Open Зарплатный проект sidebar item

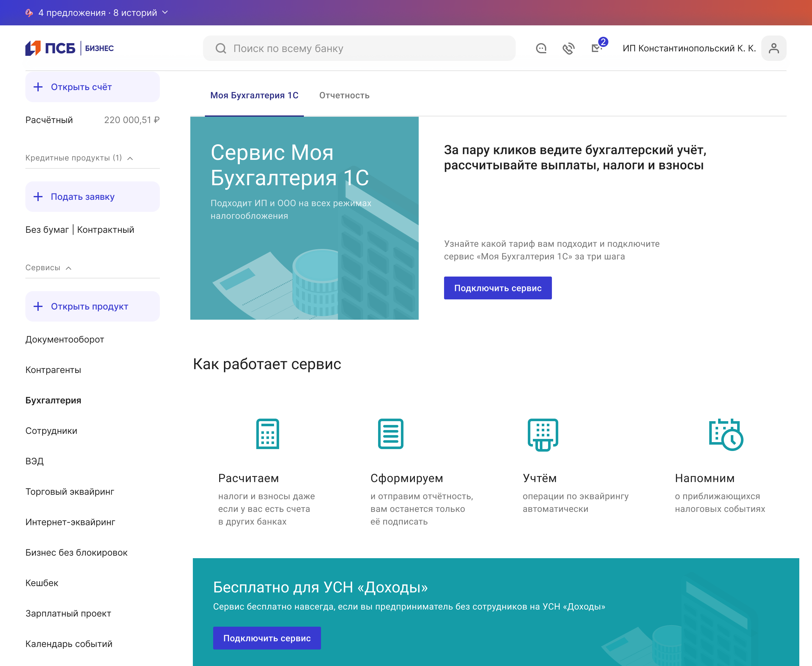[x=68, y=613]
